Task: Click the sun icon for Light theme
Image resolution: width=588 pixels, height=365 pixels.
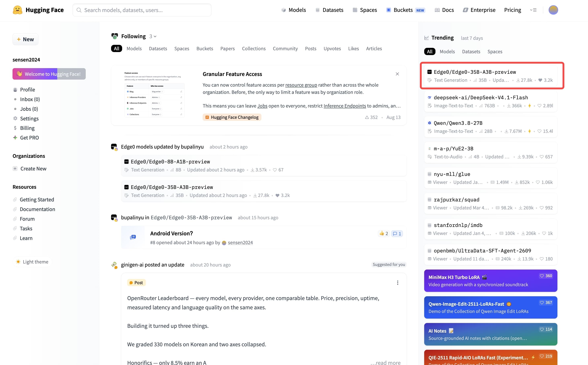Action: pos(18,262)
